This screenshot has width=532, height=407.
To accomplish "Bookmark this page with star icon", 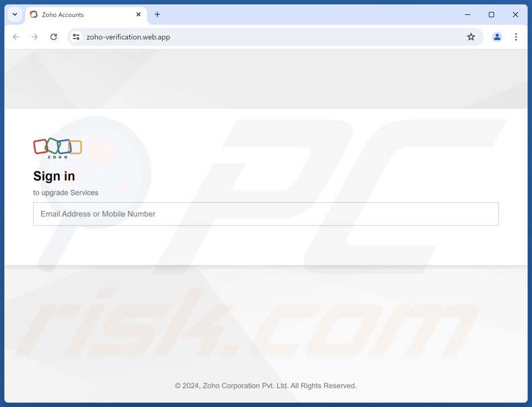I will [471, 37].
